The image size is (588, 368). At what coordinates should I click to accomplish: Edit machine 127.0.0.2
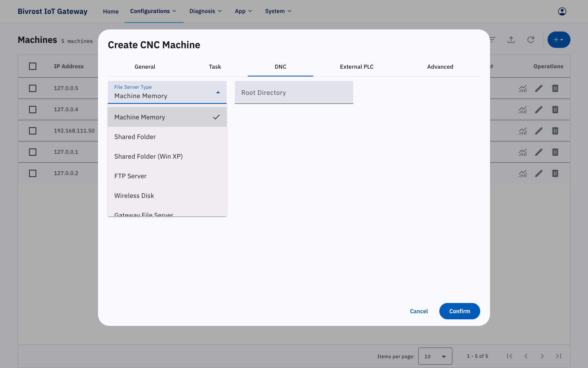pos(539,173)
